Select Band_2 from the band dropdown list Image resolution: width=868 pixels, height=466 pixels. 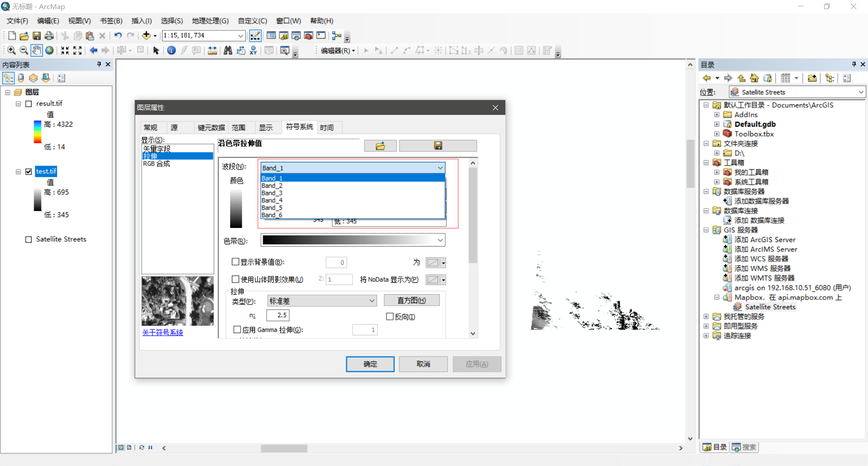(272, 185)
